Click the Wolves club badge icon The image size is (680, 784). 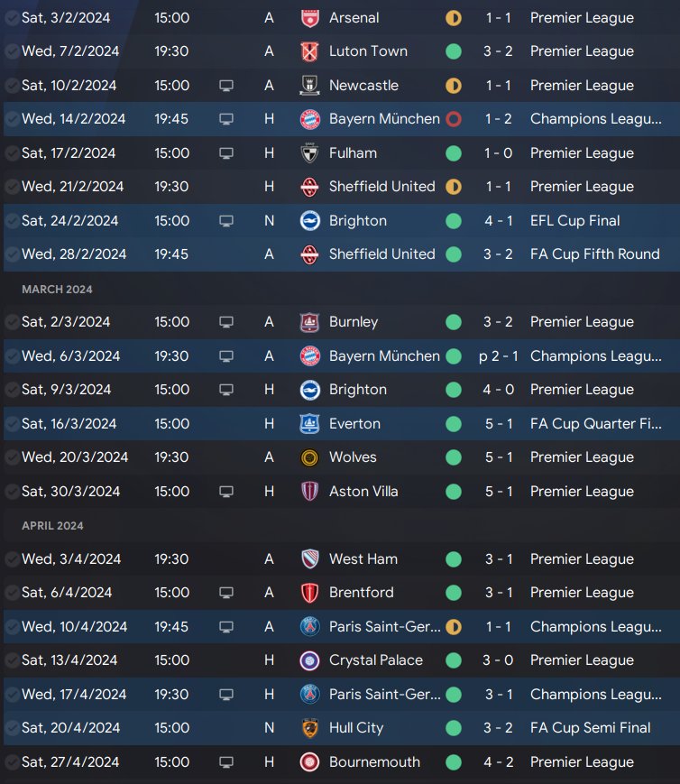pyautogui.click(x=309, y=457)
